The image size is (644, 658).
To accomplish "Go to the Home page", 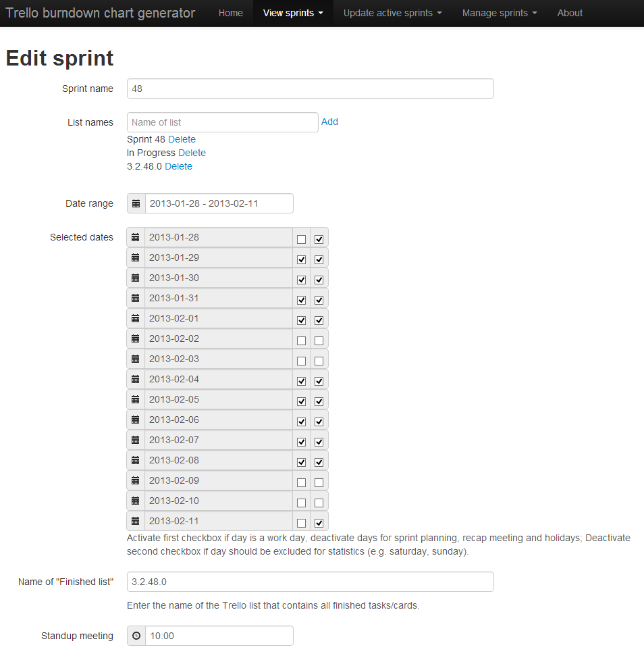I will (x=231, y=13).
